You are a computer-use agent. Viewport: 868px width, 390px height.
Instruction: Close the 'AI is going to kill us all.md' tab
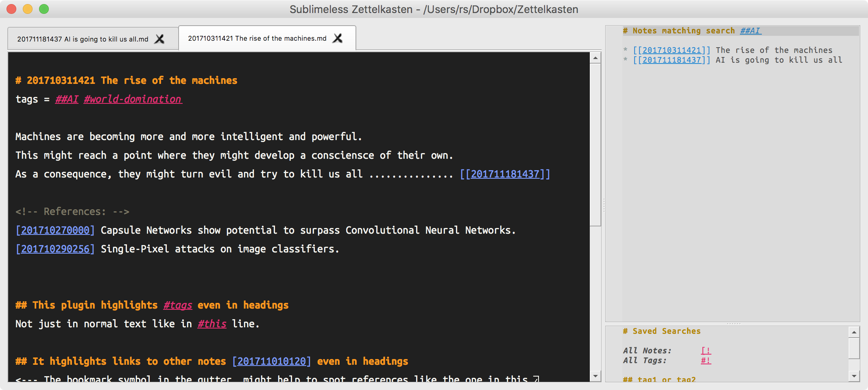click(159, 39)
